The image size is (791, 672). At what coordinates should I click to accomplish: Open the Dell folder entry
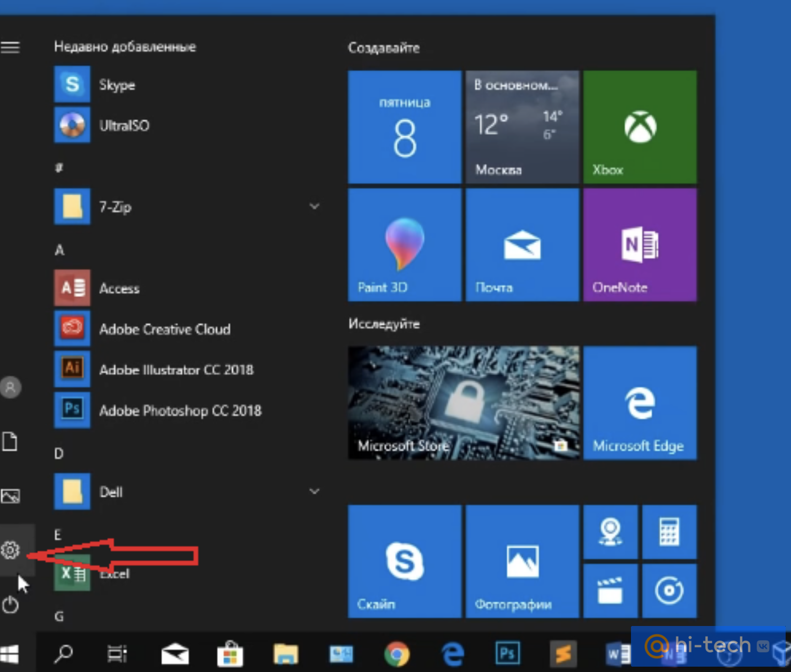[x=187, y=492]
